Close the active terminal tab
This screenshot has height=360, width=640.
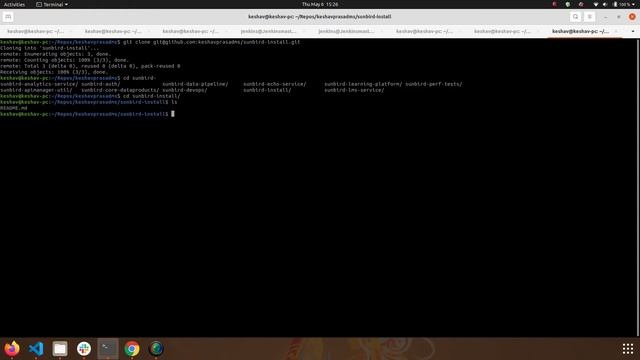pyautogui.click(x=616, y=31)
